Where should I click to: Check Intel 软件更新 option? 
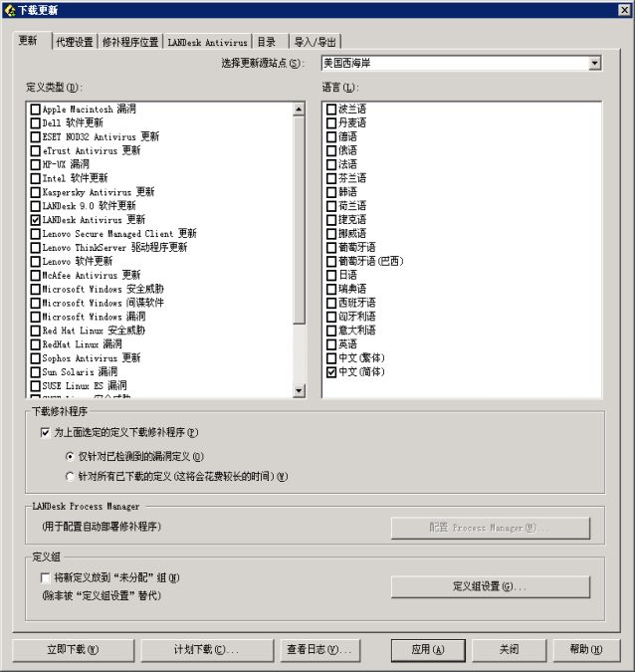[36, 178]
